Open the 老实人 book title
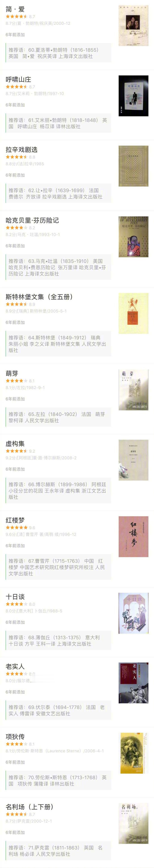 (15, 666)
